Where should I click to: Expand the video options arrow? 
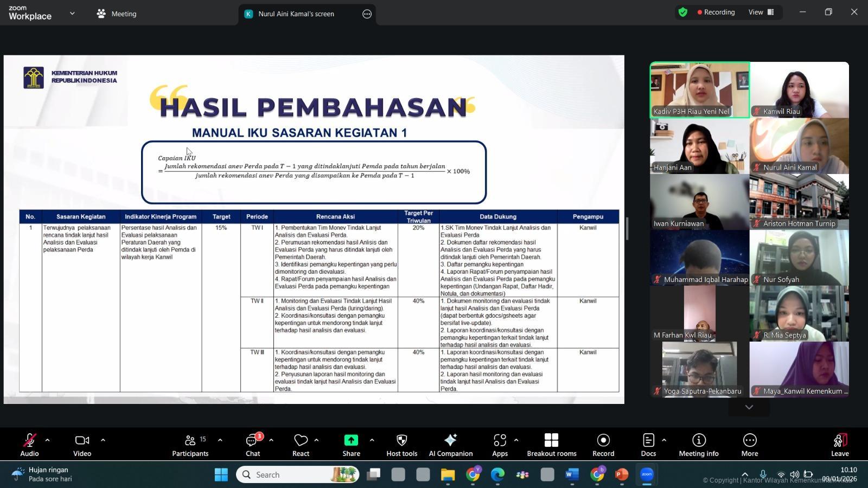click(x=103, y=440)
